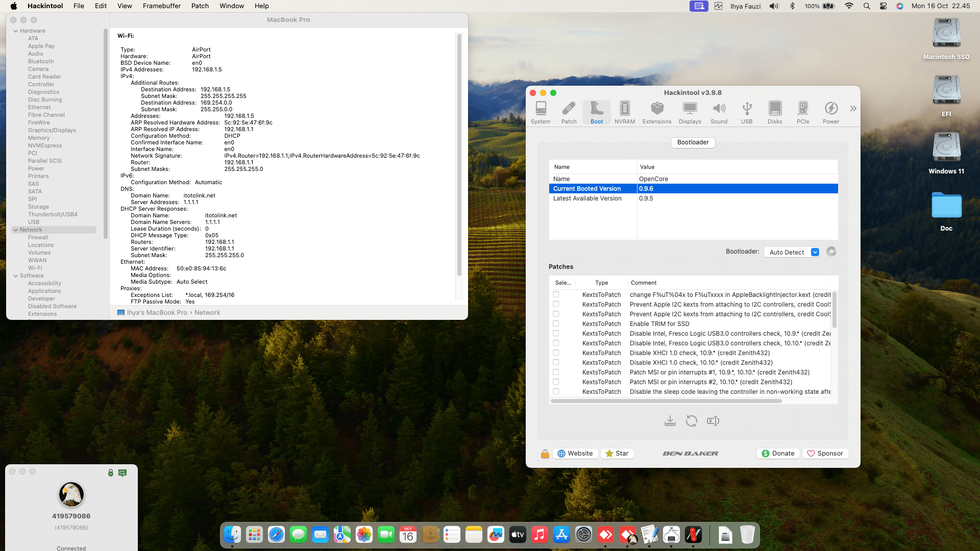The height and width of the screenshot is (551, 980).
Task: Launch Safari from the Dock
Action: pyautogui.click(x=276, y=535)
